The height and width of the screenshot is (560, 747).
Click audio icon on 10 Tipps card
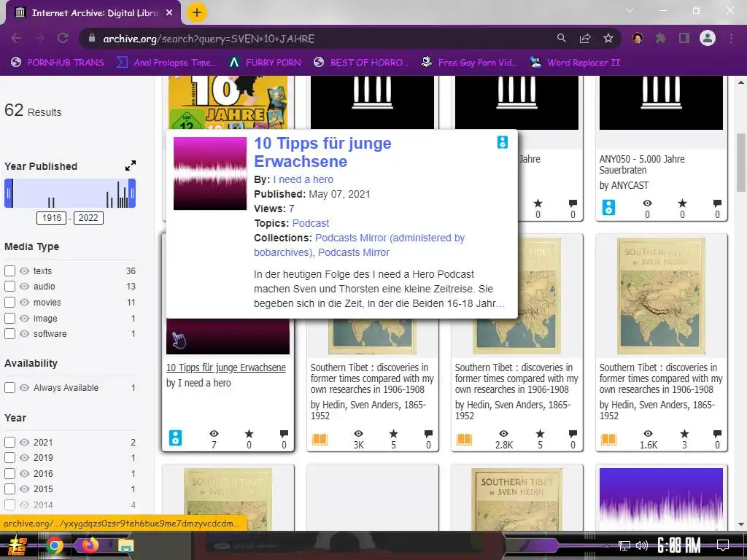(175, 437)
